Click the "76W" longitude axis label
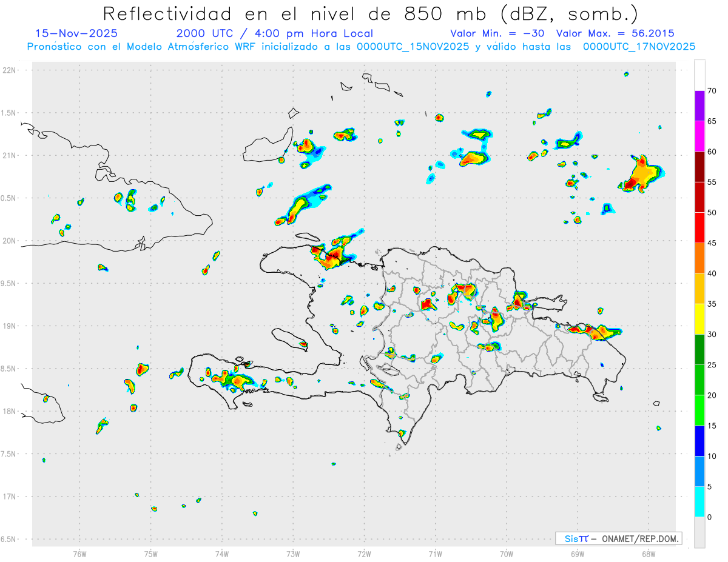This screenshot has height=562, width=728. click(79, 554)
